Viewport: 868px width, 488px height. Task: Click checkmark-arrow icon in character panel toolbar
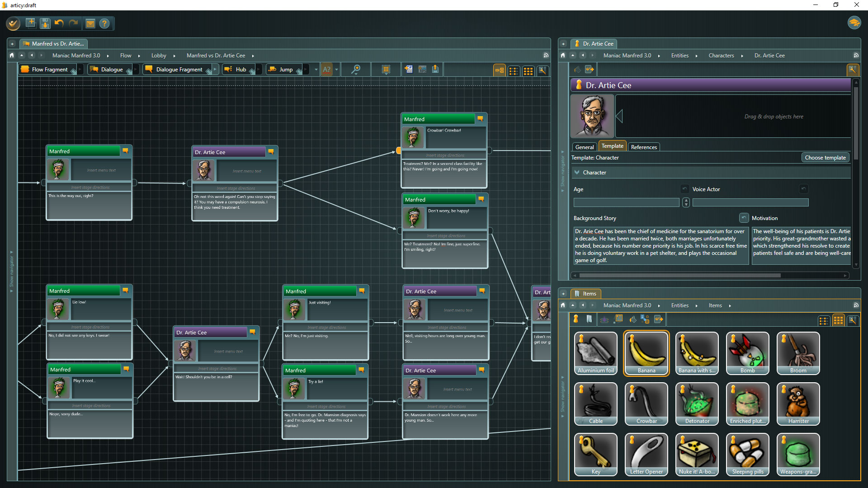tap(590, 69)
